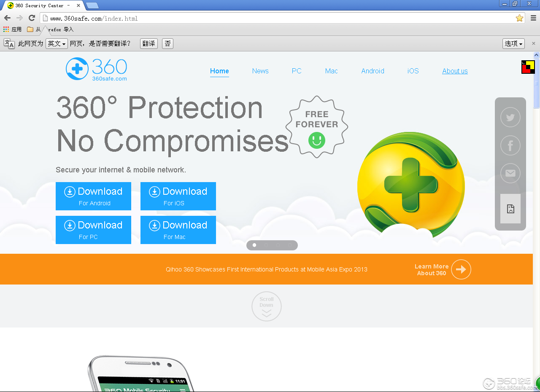The width and height of the screenshot is (540, 392).
Task: Open the Firefox import bookmarks folder
Action: coord(50,30)
